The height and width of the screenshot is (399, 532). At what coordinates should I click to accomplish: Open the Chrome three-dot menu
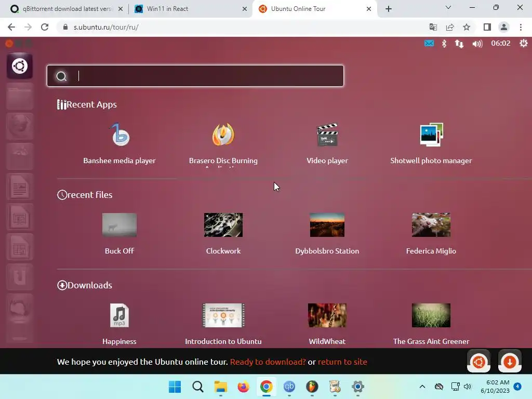coord(521,27)
